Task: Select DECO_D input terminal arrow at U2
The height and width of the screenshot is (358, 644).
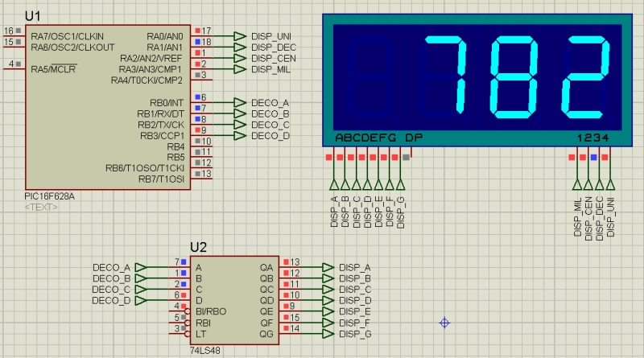Action: [x=141, y=301]
